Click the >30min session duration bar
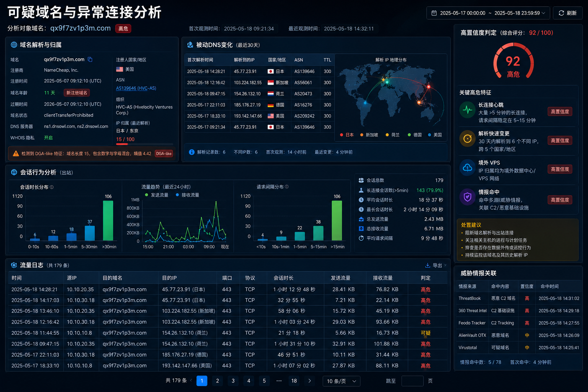This screenshot has height=392, width=588. tap(108, 220)
